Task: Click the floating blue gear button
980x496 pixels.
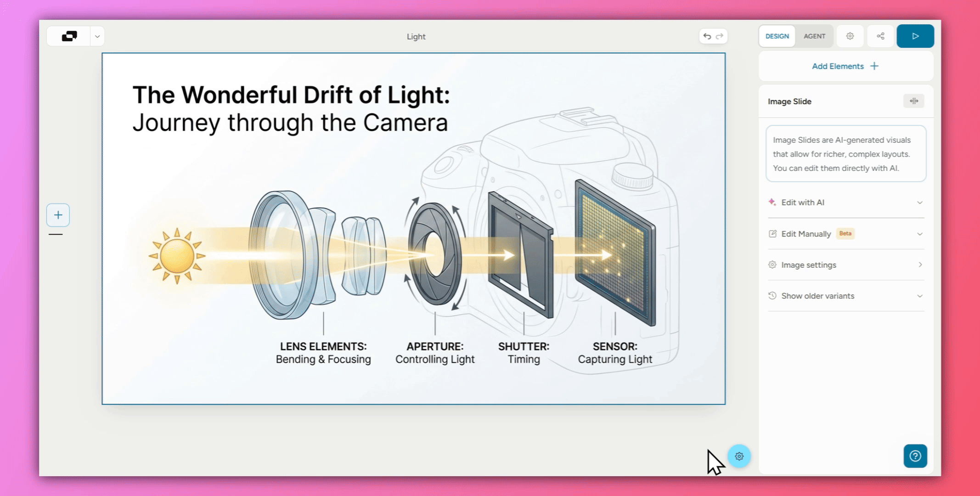Action: 739,456
